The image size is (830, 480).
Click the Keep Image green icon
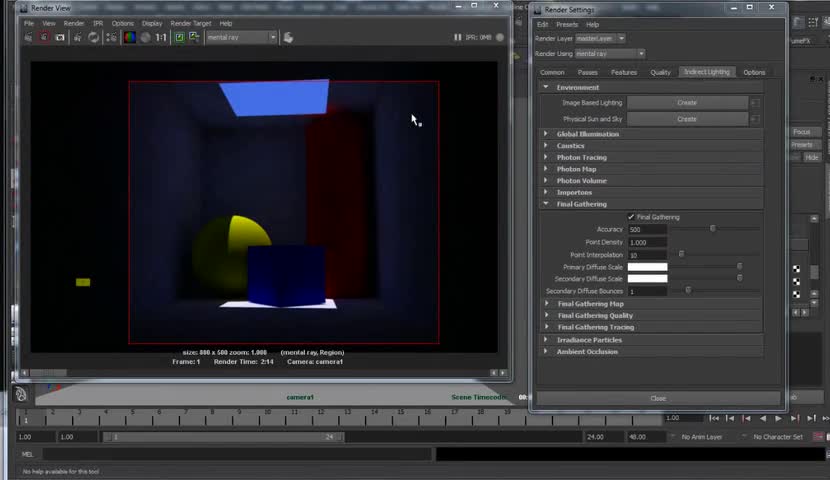(179, 38)
